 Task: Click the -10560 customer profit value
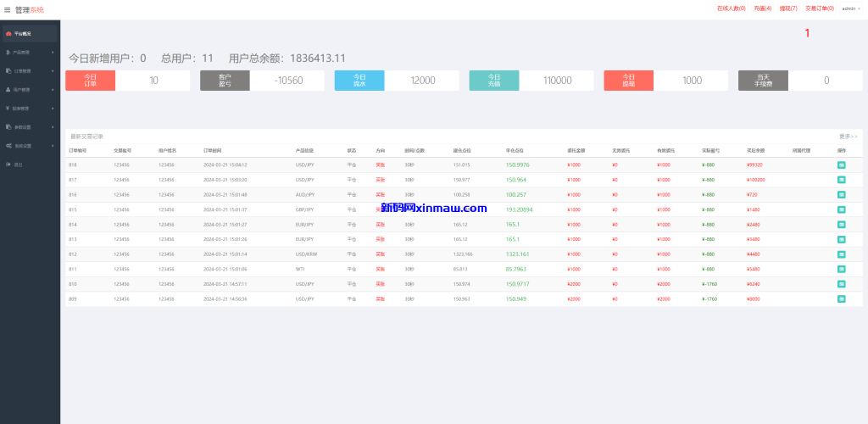point(288,81)
